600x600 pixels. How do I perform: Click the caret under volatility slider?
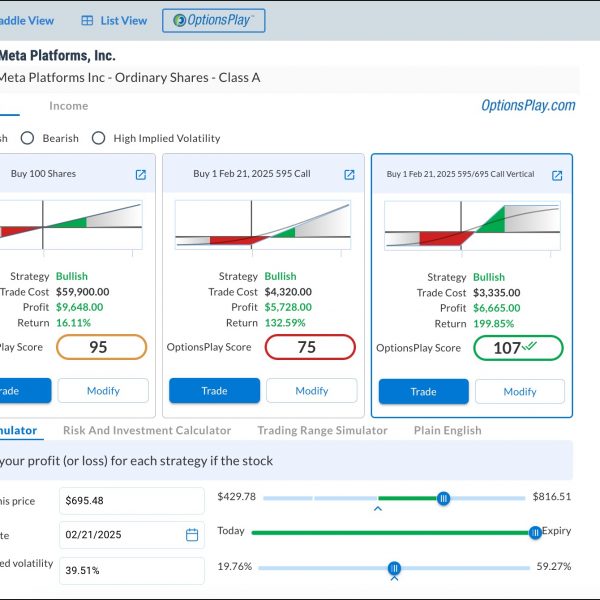point(394,578)
